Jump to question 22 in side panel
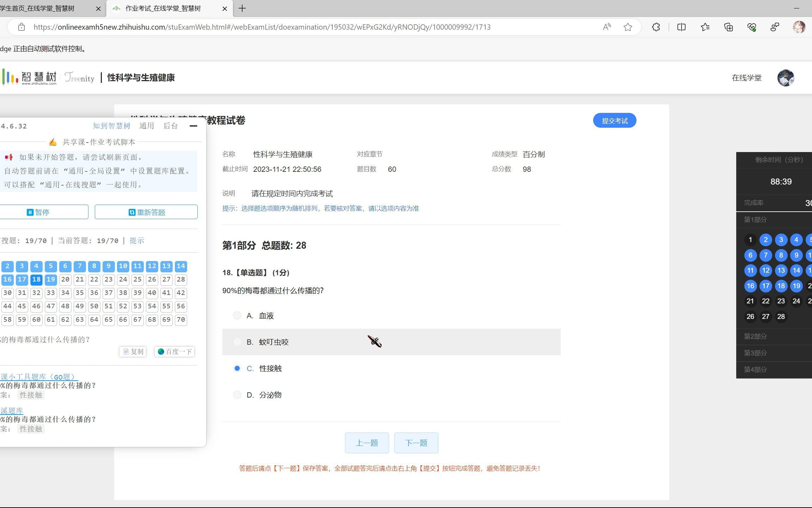 [765, 301]
